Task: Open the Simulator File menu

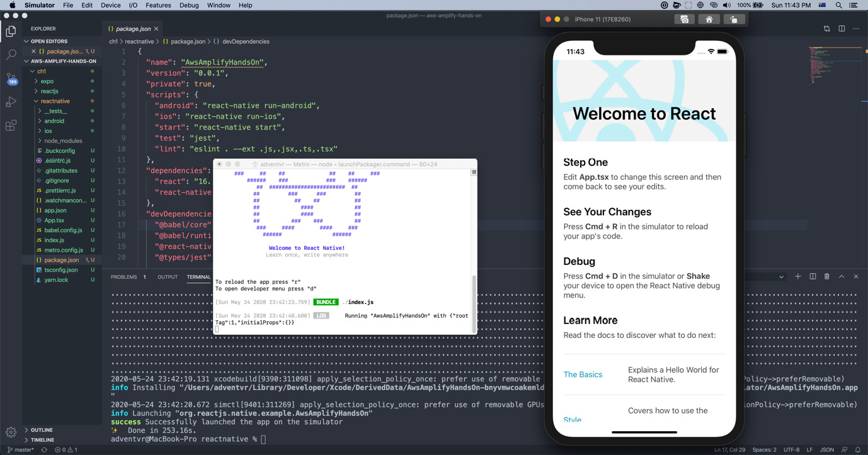Action: (67, 5)
